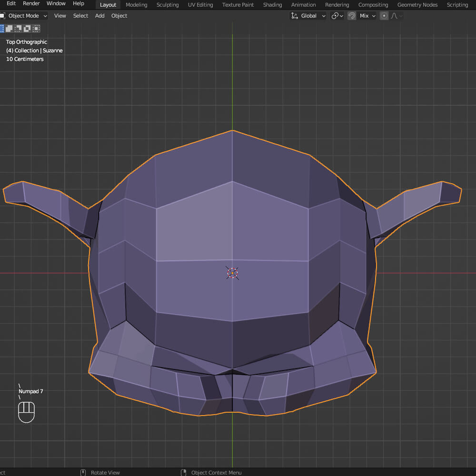The height and width of the screenshot is (476, 476).
Task: Open the Geometry Nodes workspace tab
Action: [417, 5]
